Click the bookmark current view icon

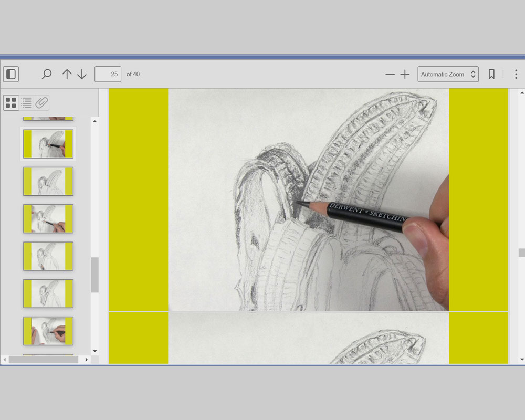point(491,74)
